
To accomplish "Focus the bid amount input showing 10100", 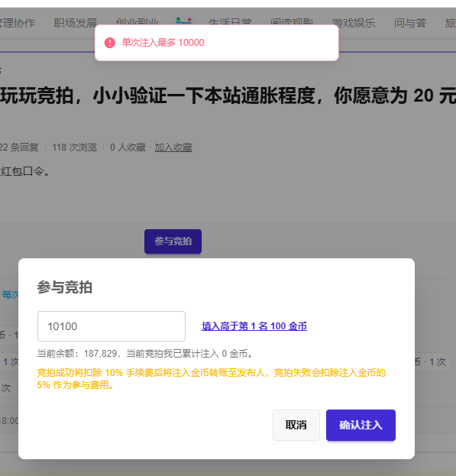I will click(x=112, y=326).
